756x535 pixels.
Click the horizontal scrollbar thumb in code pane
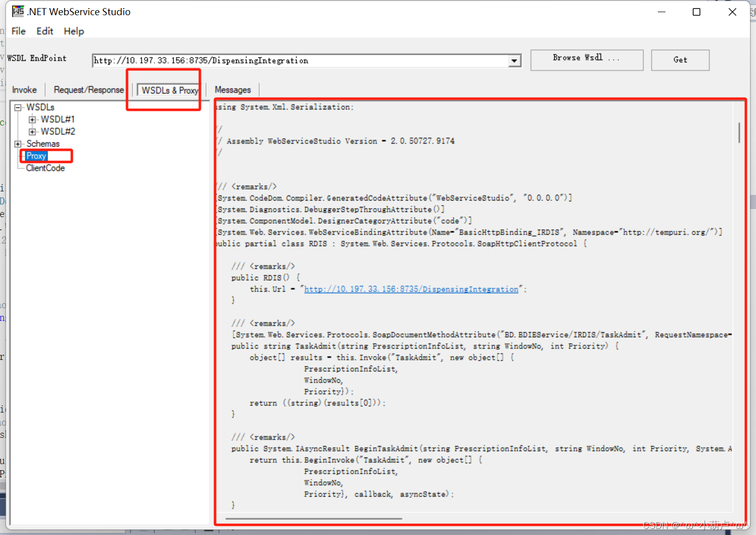[314, 518]
